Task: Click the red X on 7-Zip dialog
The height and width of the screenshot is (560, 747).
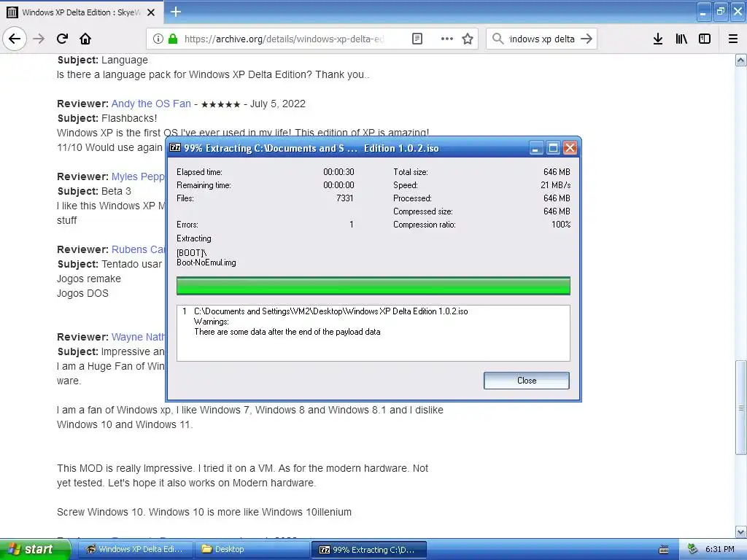Action: [570, 148]
